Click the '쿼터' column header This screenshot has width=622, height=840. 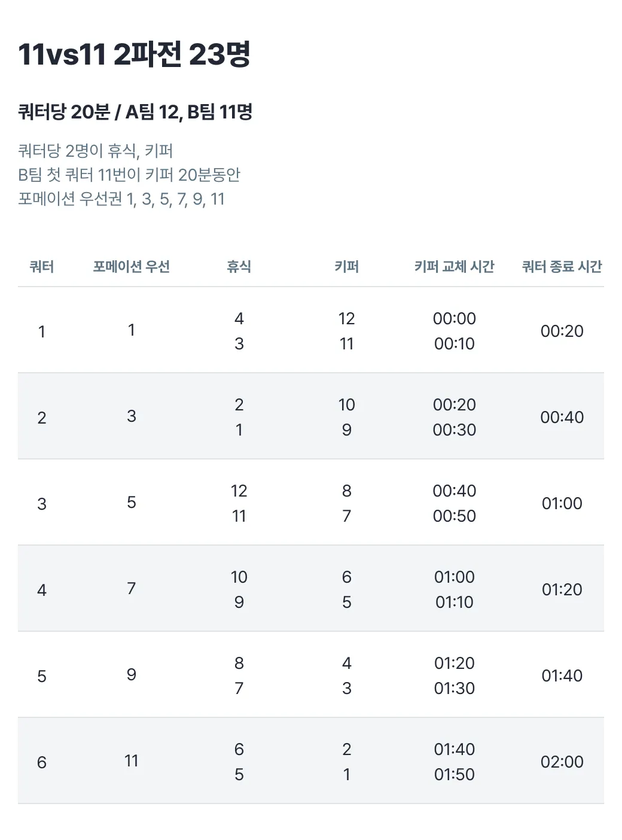coord(42,267)
